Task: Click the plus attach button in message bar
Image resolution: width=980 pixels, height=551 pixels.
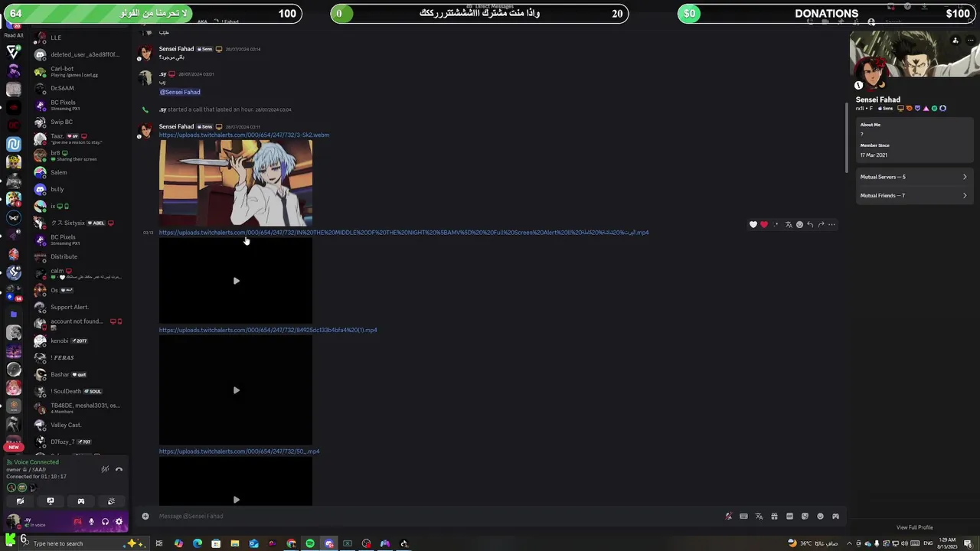Action: pyautogui.click(x=145, y=516)
